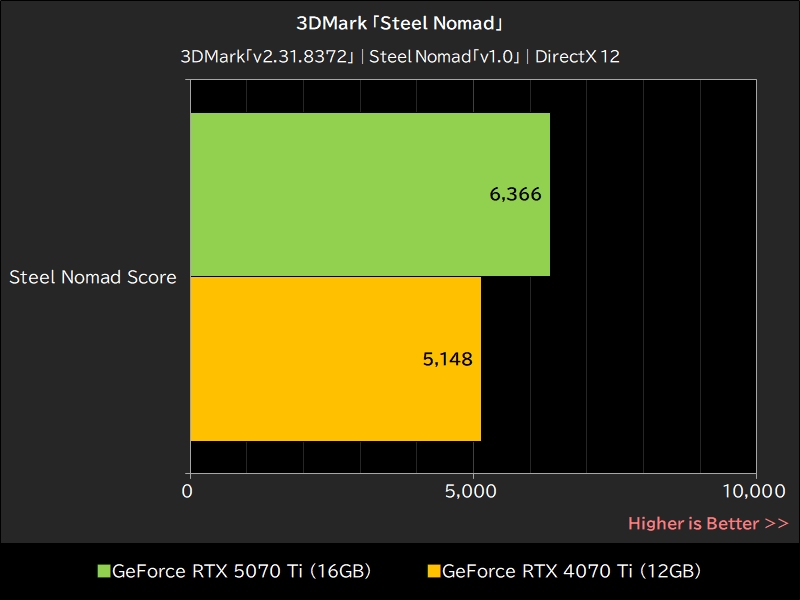This screenshot has width=800, height=600.
Task: Click the dark legend bar at the bottom
Action: click(x=400, y=571)
